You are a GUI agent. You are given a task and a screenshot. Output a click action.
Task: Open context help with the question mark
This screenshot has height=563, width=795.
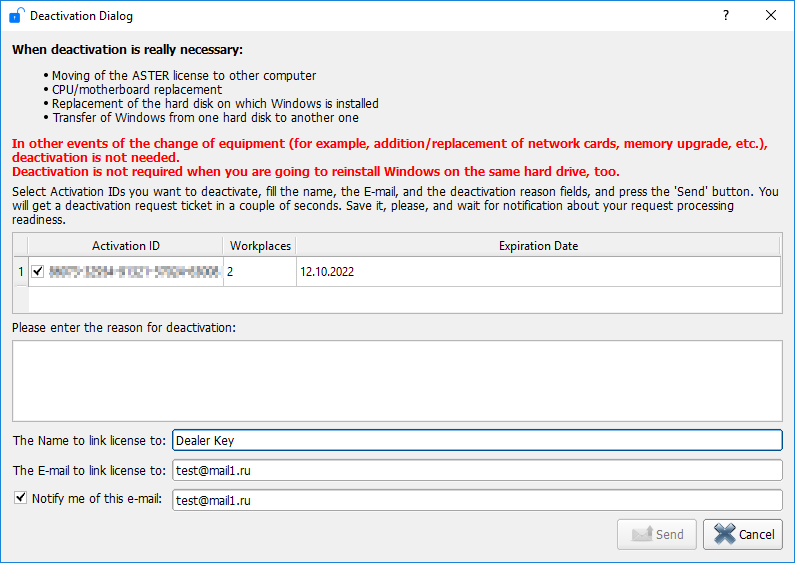pyautogui.click(x=726, y=16)
